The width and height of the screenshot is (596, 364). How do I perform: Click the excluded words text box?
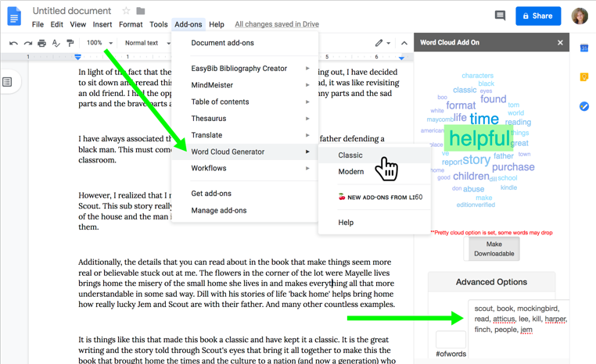pyautogui.click(x=519, y=328)
